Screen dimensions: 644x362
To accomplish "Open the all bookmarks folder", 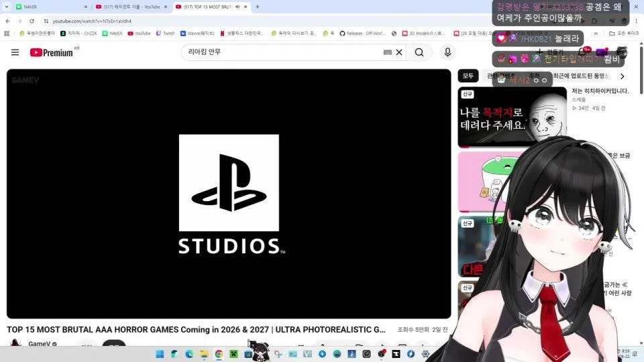I will coord(624,34).
